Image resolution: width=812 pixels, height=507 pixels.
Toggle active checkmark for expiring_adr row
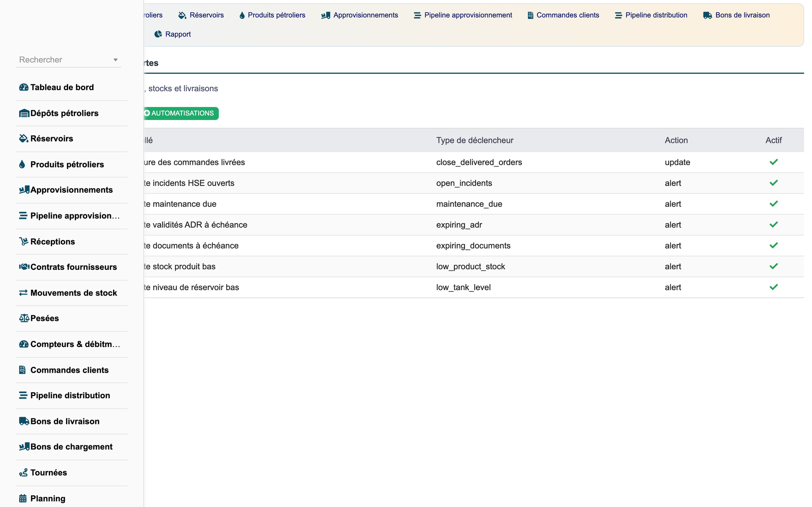(x=773, y=225)
